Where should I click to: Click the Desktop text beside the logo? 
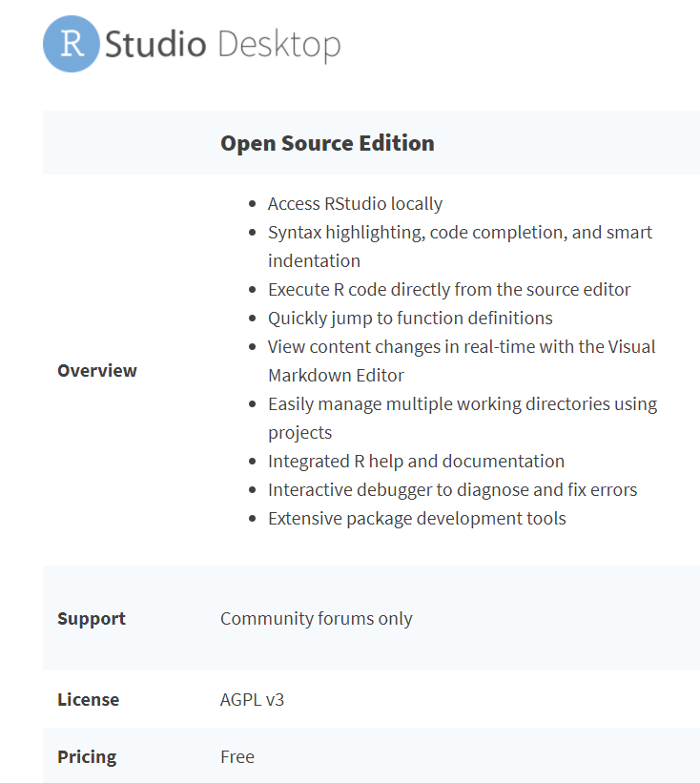click(x=278, y=45)
